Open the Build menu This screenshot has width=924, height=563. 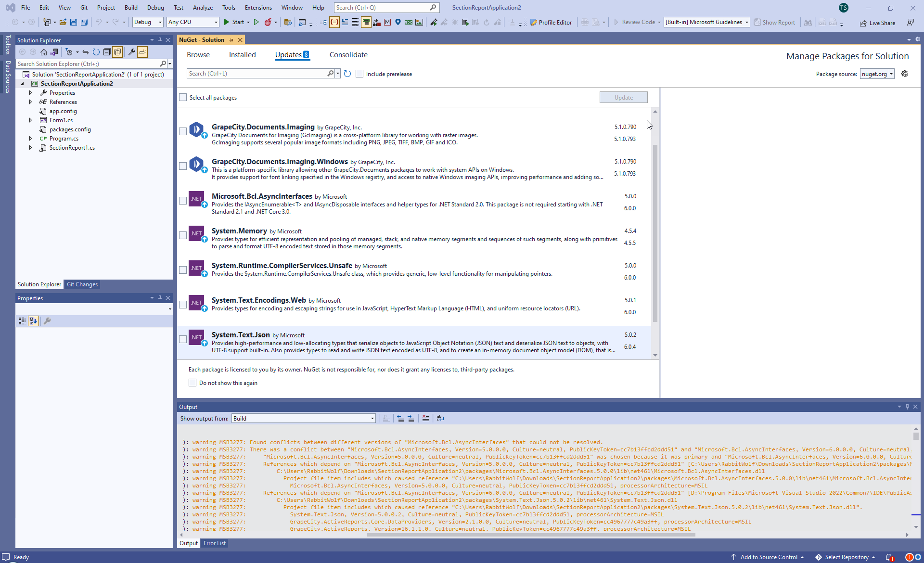click(x=131, y=7)
